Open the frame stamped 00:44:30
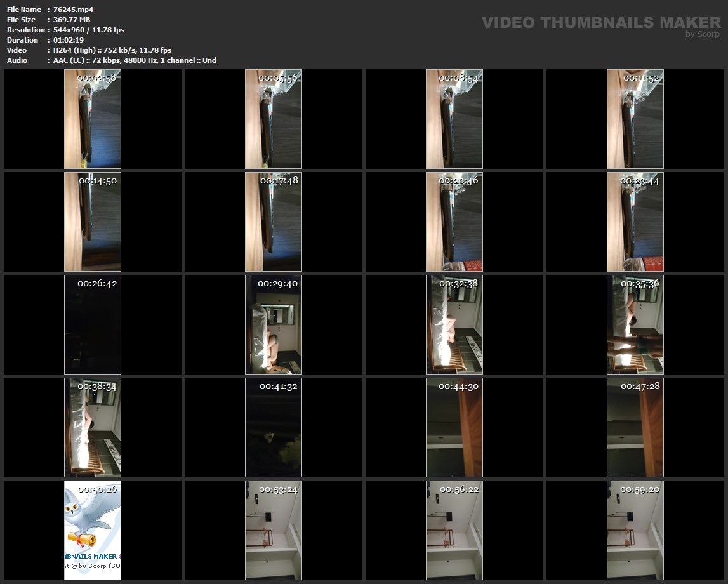Screen dimensions: 728x584 [x=454, y=428]
